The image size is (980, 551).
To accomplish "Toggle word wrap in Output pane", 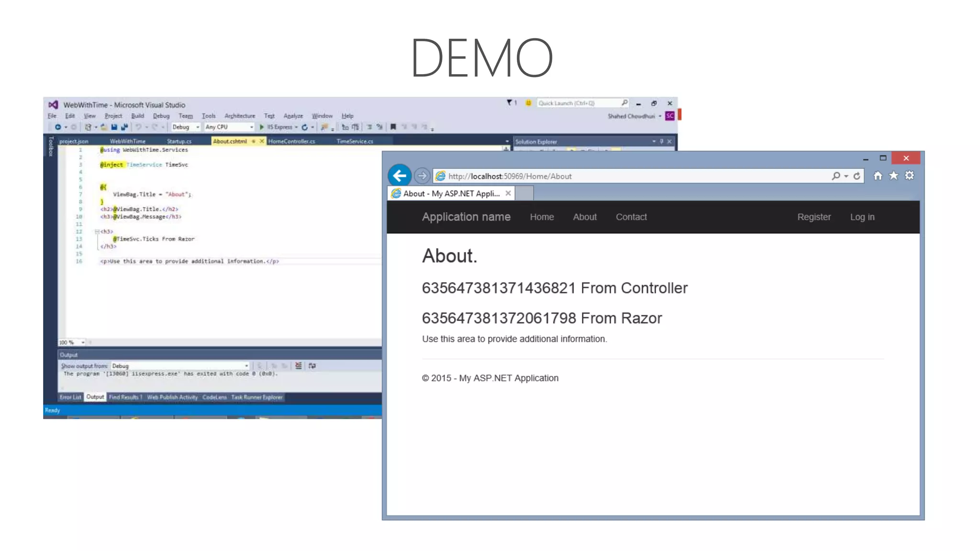I will (312, 366).
